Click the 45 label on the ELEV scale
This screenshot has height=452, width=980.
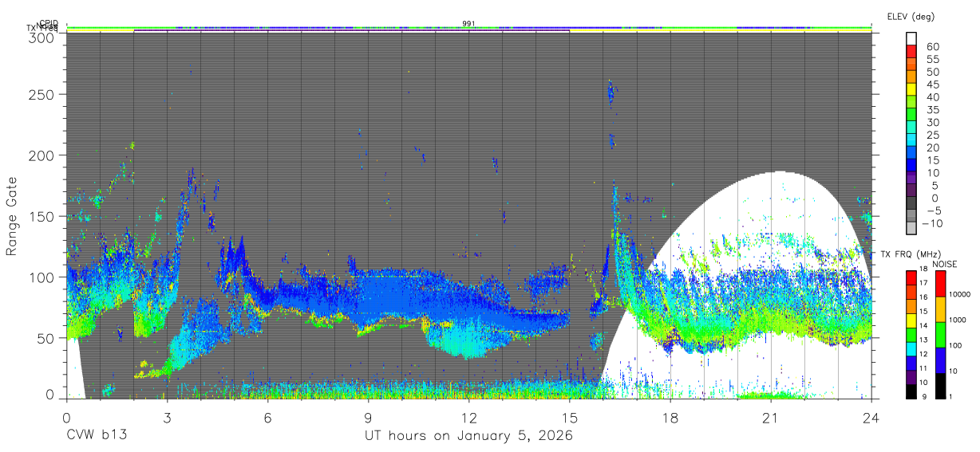click(932, 85)
